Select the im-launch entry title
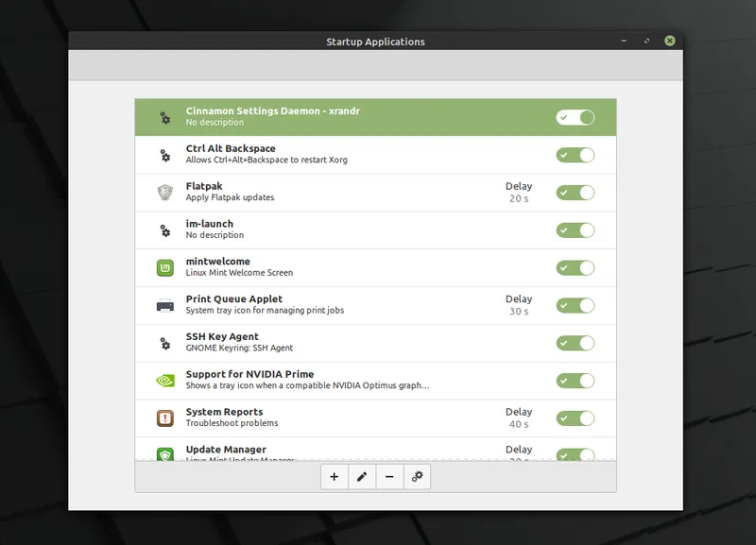The image size is (756, 545). (x=209, y=224)
